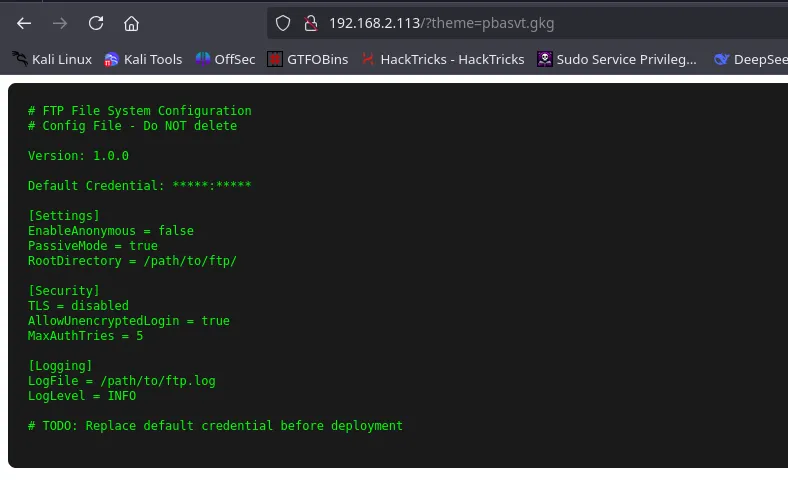Open the Kali Tools bookmark
The width and height of the screenshot is (788, 480).
tap(143, 59)
